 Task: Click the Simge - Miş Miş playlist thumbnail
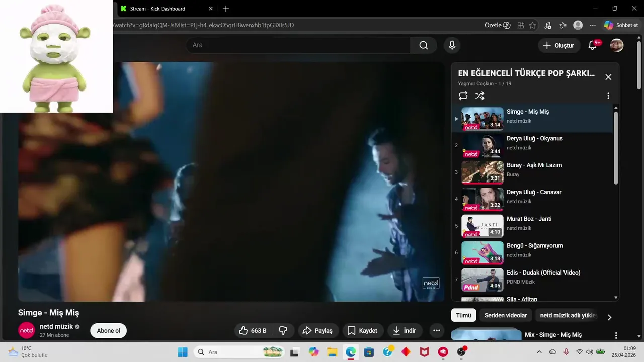[x=482, y=119]
